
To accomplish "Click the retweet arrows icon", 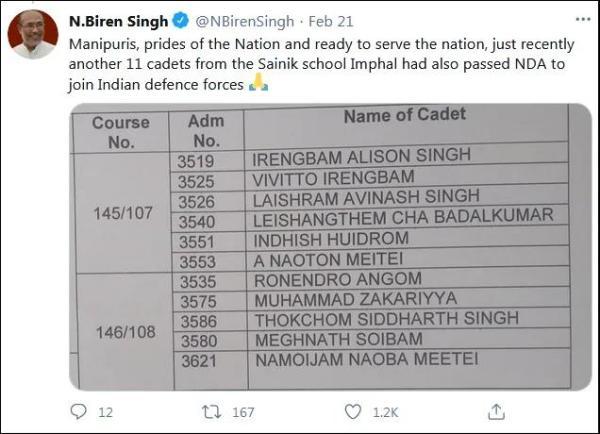I will pos(211,412).
